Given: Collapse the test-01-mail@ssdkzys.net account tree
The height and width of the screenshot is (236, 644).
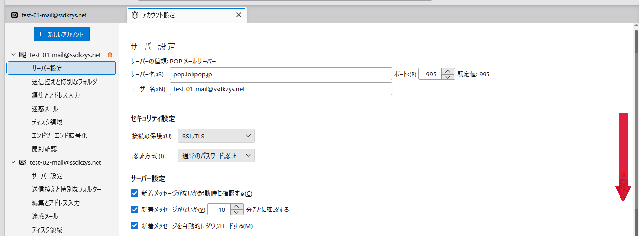Looking at the screenshot, I should 13,55.
